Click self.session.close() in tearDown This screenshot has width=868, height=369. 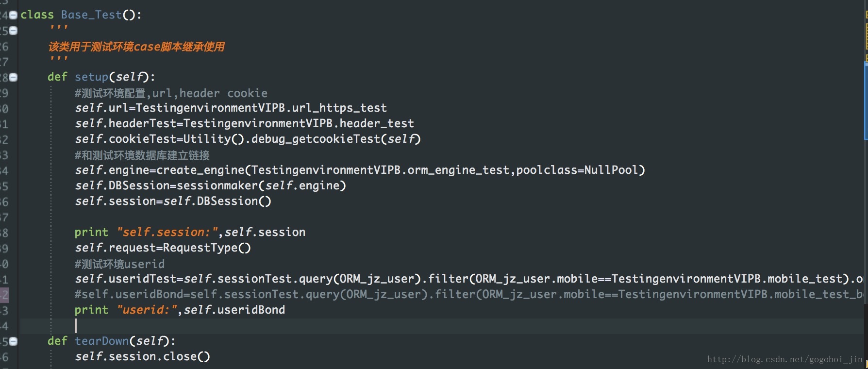(142, 356)
